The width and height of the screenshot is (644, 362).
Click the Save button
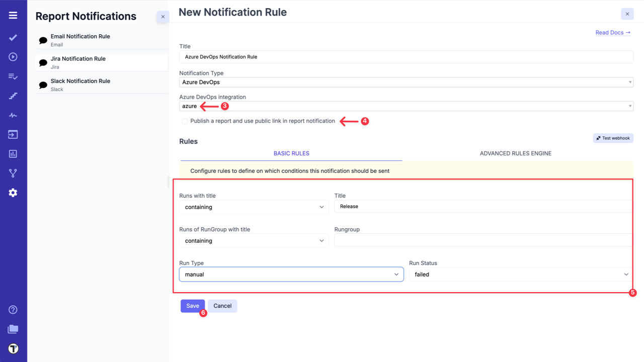192,306
